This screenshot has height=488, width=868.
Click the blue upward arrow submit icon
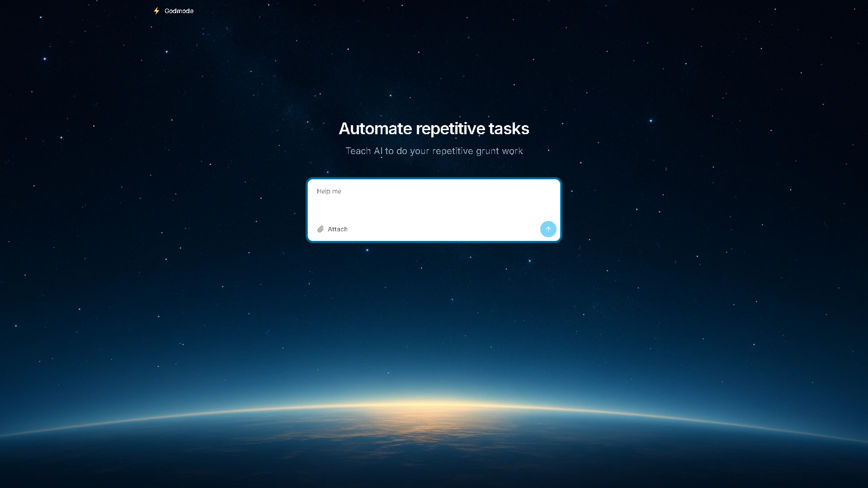pyautogui.click(x=548, y=229)
